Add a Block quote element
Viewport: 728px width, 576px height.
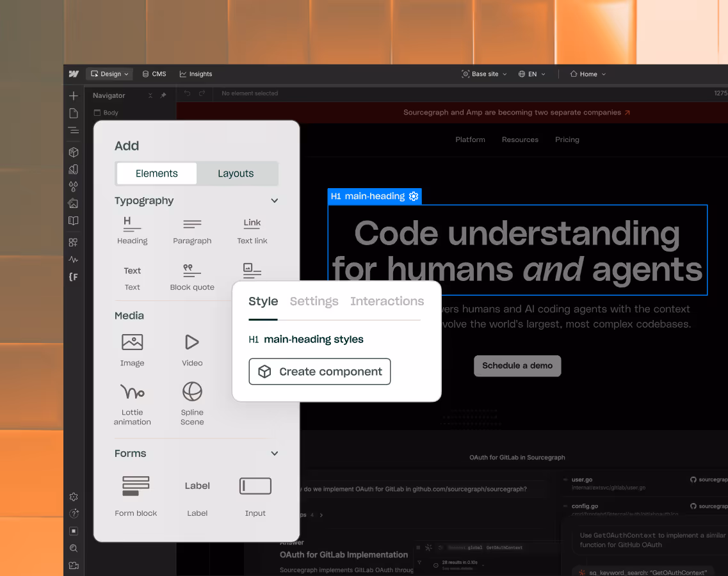click(192, 278)
